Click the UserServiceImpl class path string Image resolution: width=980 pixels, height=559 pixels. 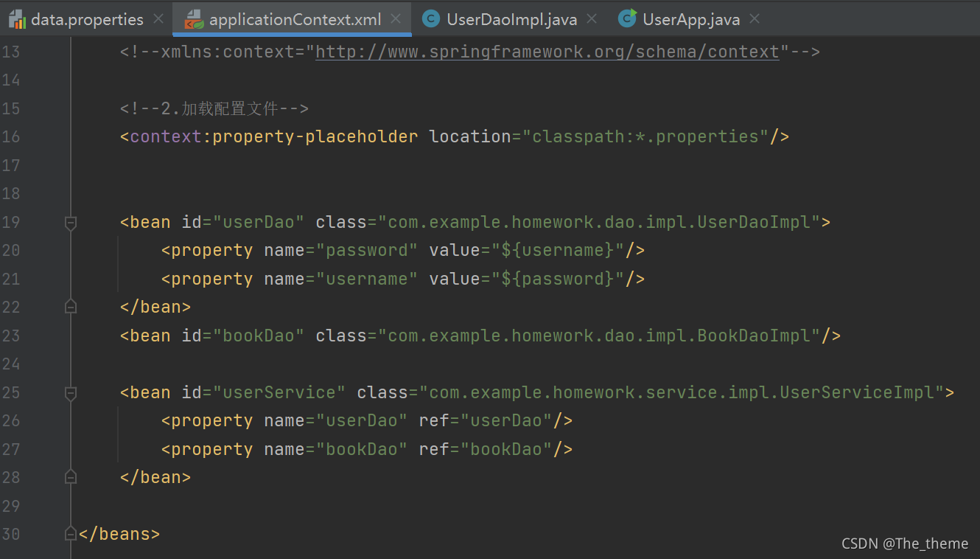coord(682,392)
